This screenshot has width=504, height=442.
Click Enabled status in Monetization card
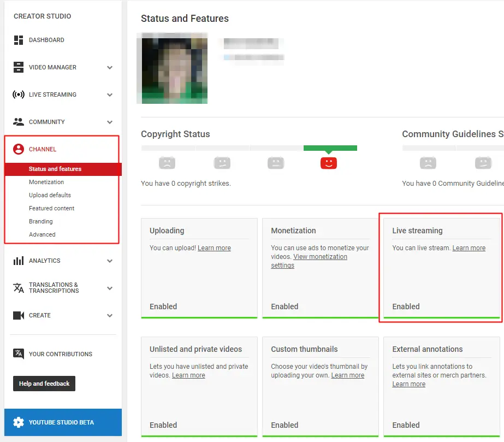coord(284,307)
